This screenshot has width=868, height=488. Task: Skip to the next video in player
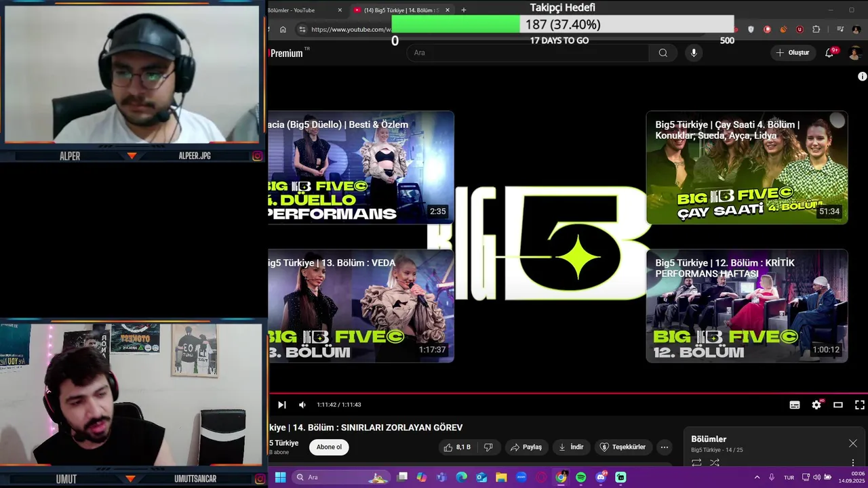pyautogui.click(x=282, y=405)
